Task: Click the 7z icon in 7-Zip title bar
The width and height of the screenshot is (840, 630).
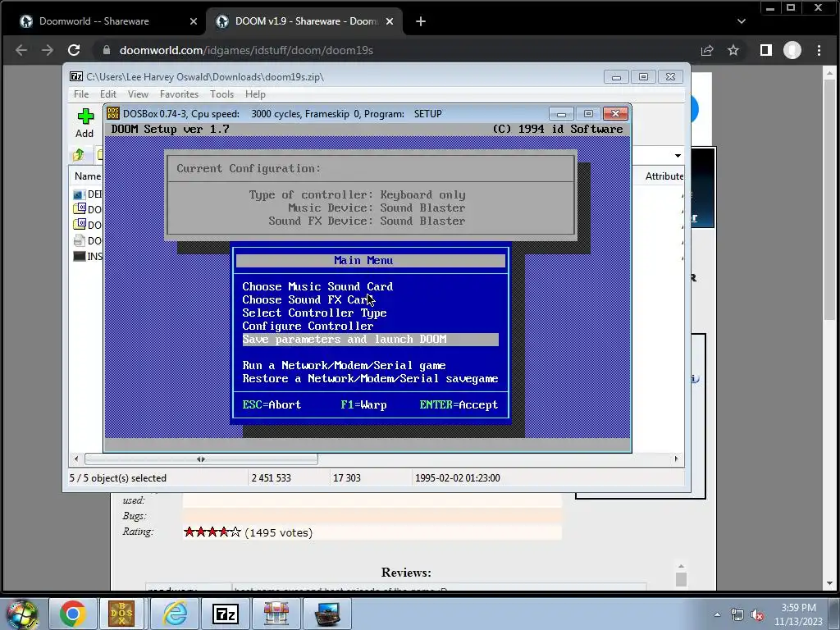Action: 76,76
